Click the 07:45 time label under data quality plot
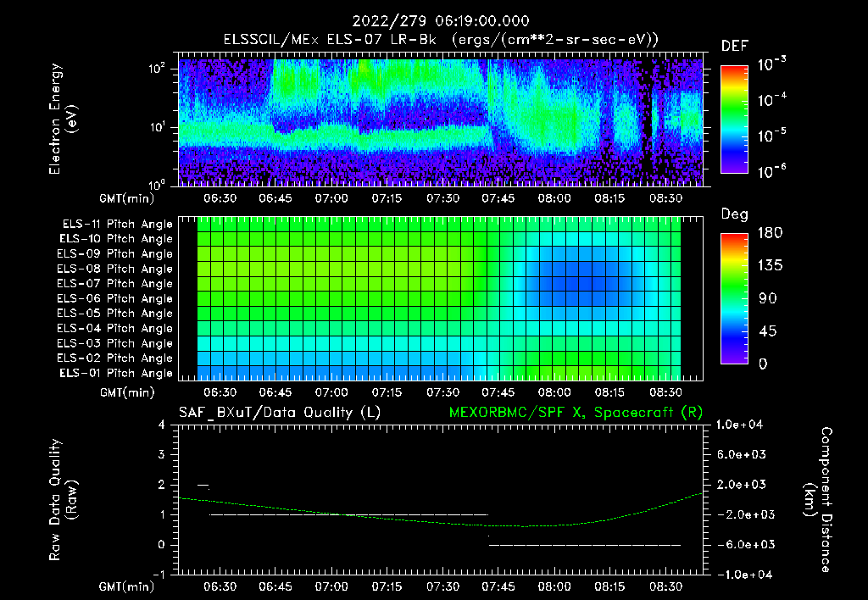 tap(498, 586)
